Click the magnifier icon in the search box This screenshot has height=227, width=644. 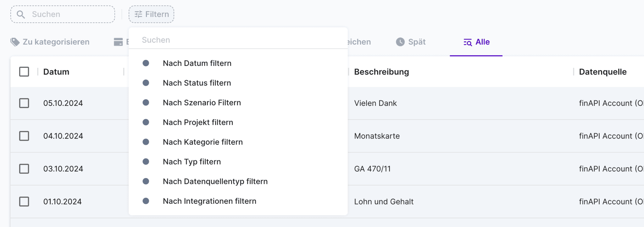coord(21,14)
